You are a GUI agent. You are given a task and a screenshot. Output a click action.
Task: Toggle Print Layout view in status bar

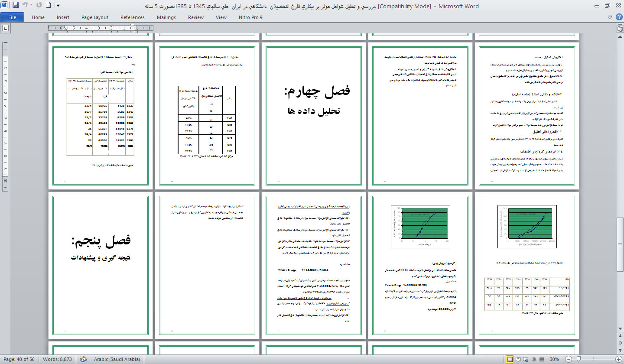pos(510,359)
